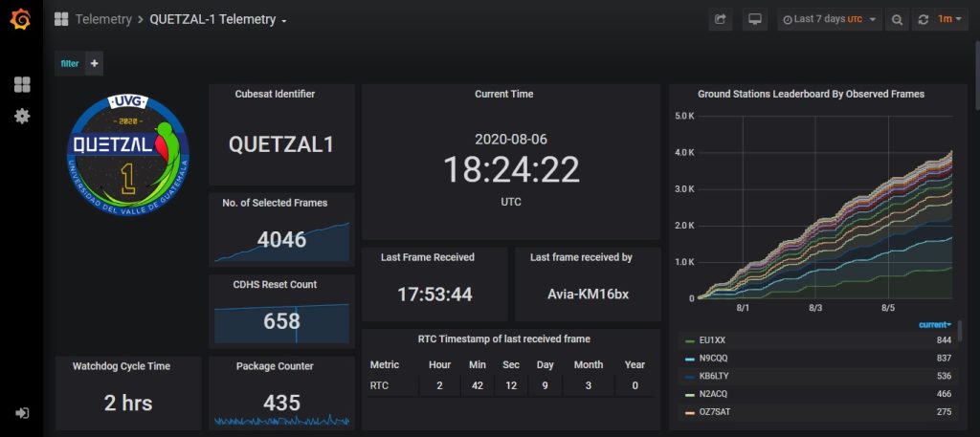Click the sign-in icon at sidebar bottom

point(21,413)
